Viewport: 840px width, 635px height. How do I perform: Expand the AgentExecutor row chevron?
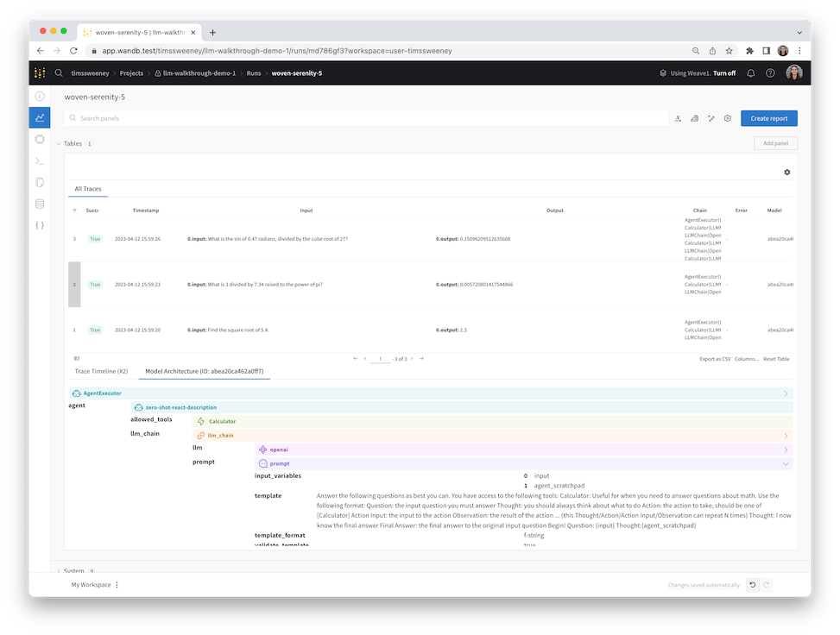click(785, 393)
